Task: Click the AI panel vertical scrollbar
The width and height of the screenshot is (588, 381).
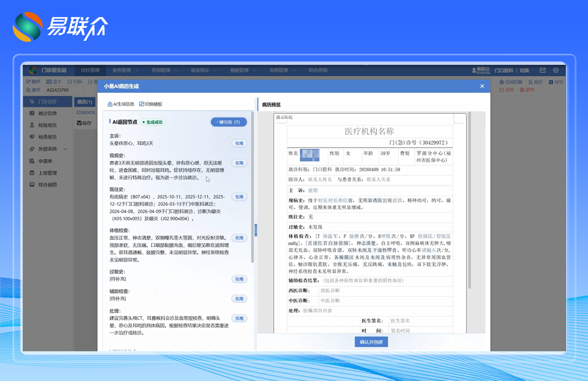Action: (253, 188)
